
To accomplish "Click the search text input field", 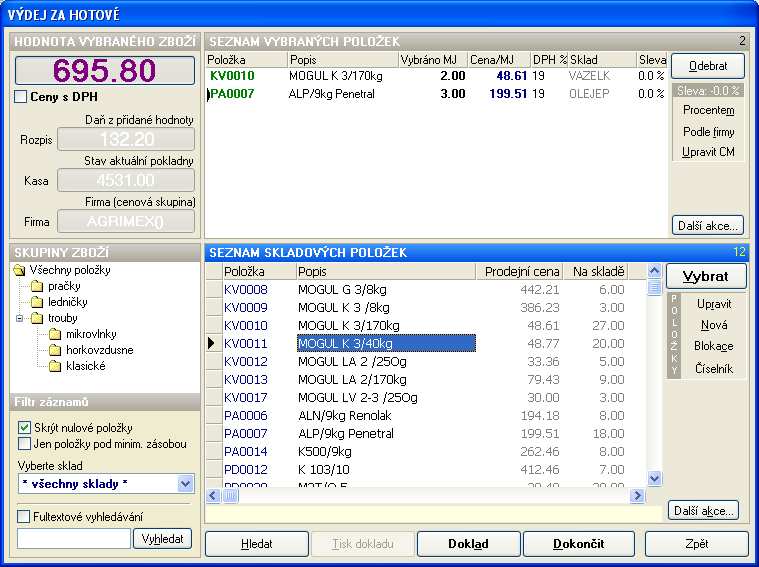I will click(x=74, y=538).
